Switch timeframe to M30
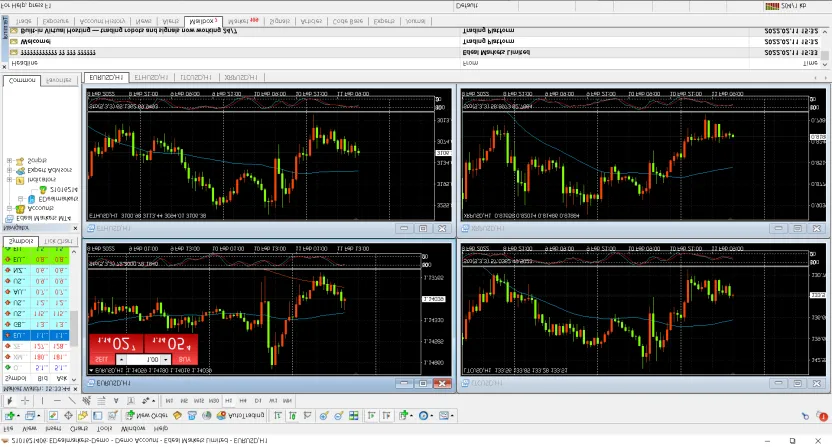This screenshot has height=447, width=833. click(x=214, y=401)
